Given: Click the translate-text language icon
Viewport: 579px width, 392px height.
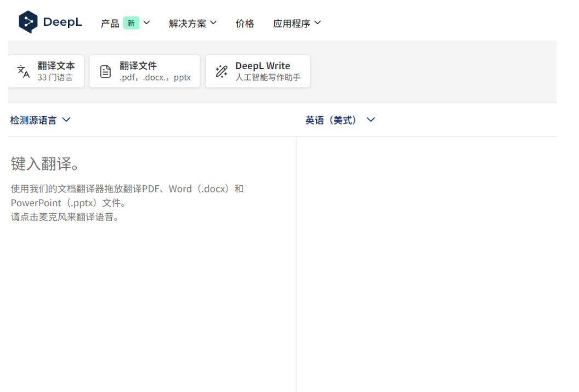Looking at the screenshot, I should (x=24, y=71).
